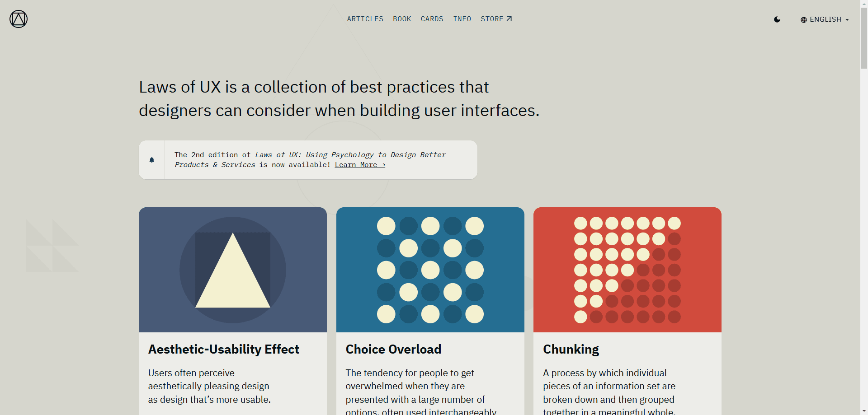Click the globe icon beside ENGLISH

click(804, 20)
